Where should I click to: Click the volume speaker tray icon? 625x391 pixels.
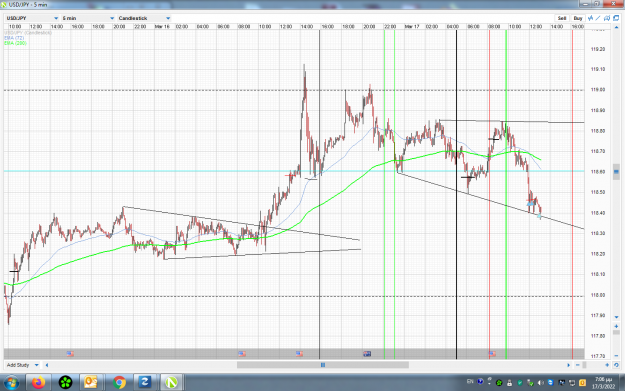coord(540,383)
